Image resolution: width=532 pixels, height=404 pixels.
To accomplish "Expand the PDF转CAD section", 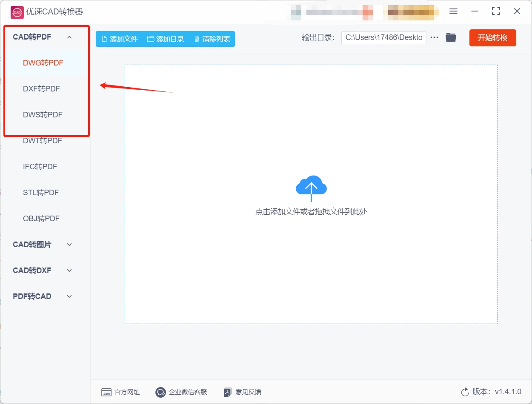I will pyautogui.click(x=69, y=296).
